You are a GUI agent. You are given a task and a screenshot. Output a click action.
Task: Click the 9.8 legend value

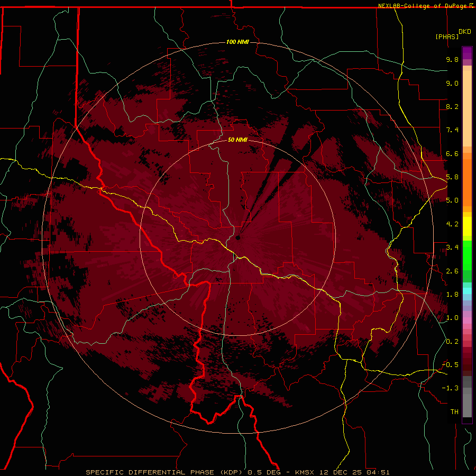(452, 59)
